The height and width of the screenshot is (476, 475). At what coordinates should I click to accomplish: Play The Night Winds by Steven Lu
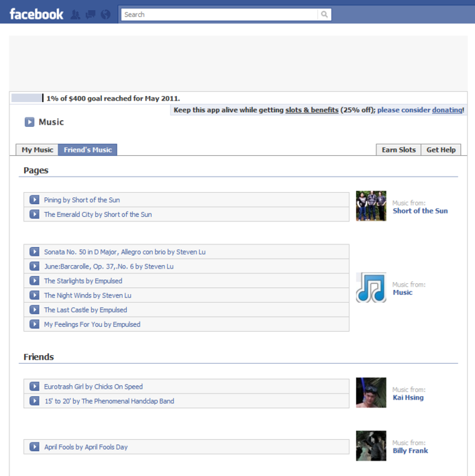click(34, 295)
